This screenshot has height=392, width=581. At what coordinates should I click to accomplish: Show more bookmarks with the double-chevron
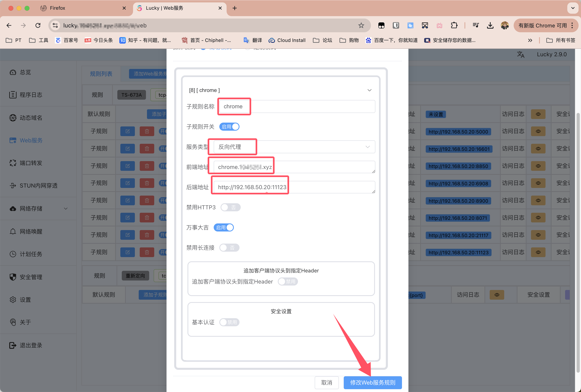tap(530, 40)
